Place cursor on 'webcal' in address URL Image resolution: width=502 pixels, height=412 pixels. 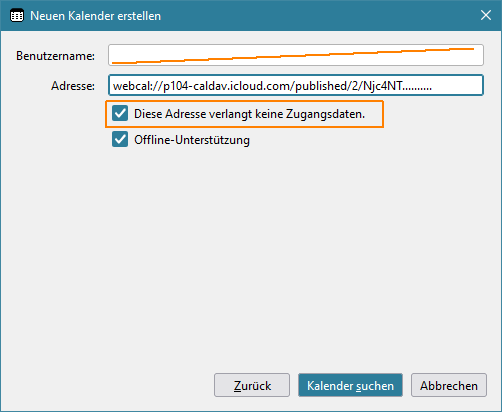[129, 86]
